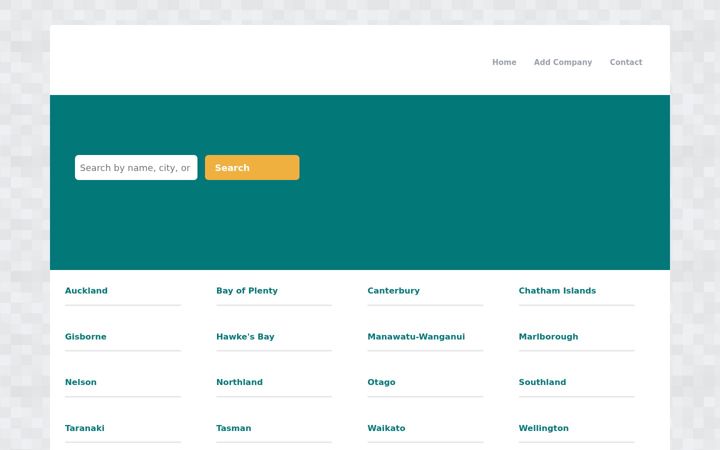Go to the Northland region
The width and height of the screenshot is (720, 450).
239,382
